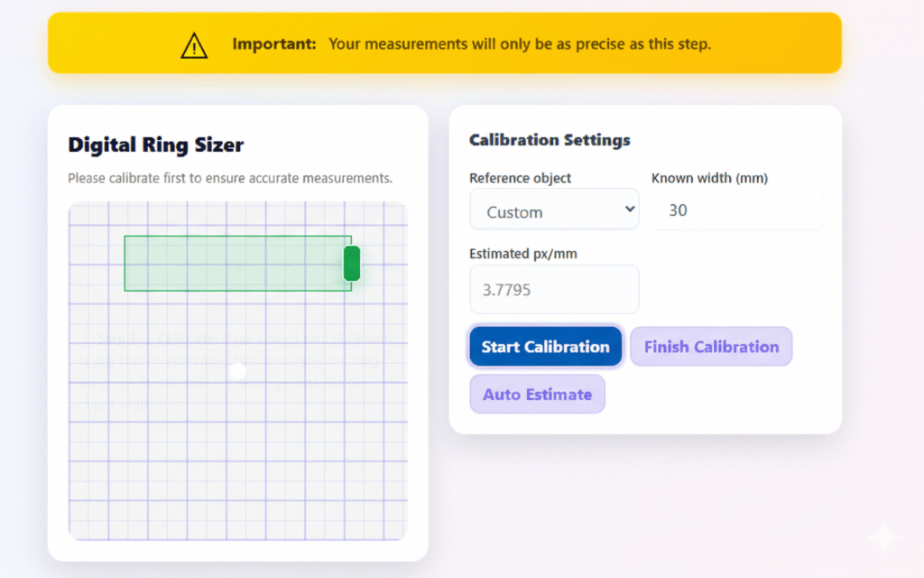The width and height of the screenshot is (924, 578).
Task: Click the Reference object label
Action: pos(520,178)
